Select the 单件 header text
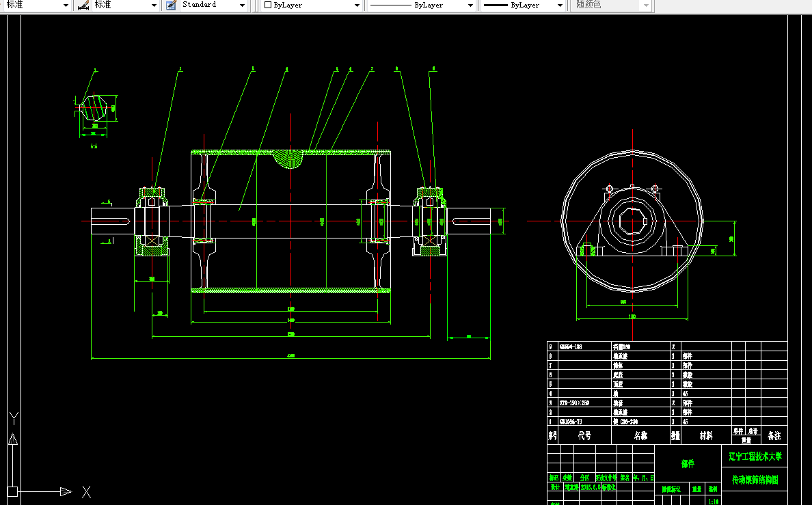Viewport: 812px width, 505px height. click(738, 431)
